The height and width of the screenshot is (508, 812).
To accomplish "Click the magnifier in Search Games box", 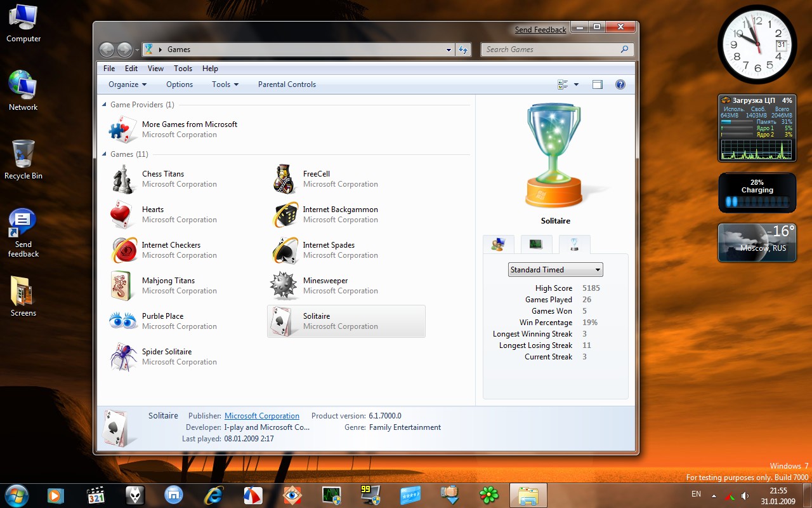I will pos(624,50).
